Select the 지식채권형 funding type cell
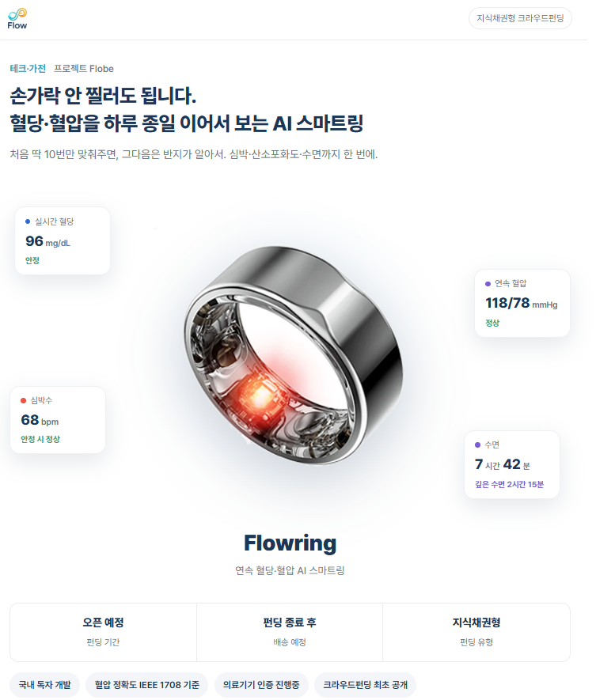596x700 pixels. click(476, 632)
